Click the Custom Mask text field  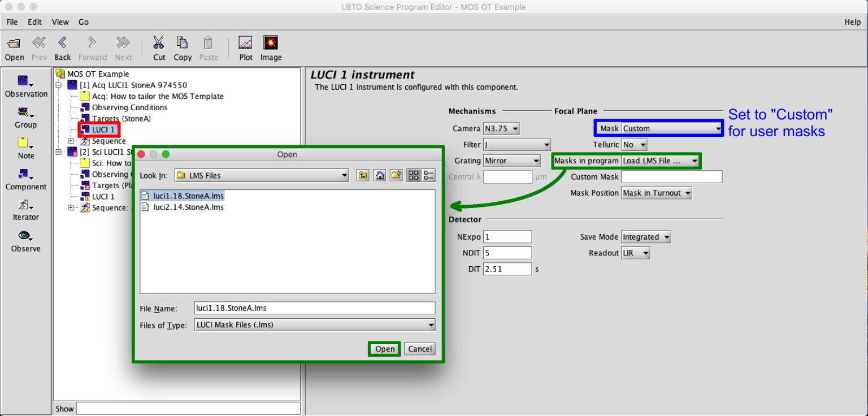[672, 177]
